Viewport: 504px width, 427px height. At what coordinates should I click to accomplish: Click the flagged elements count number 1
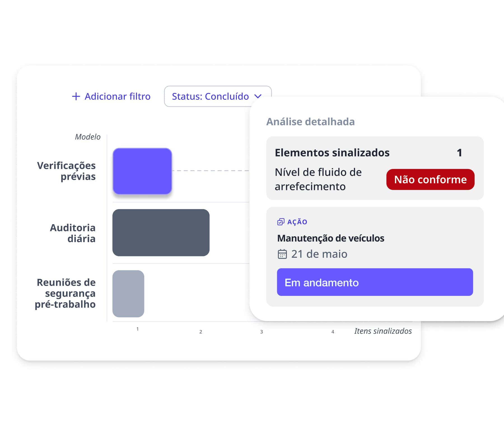click(459, 153)
